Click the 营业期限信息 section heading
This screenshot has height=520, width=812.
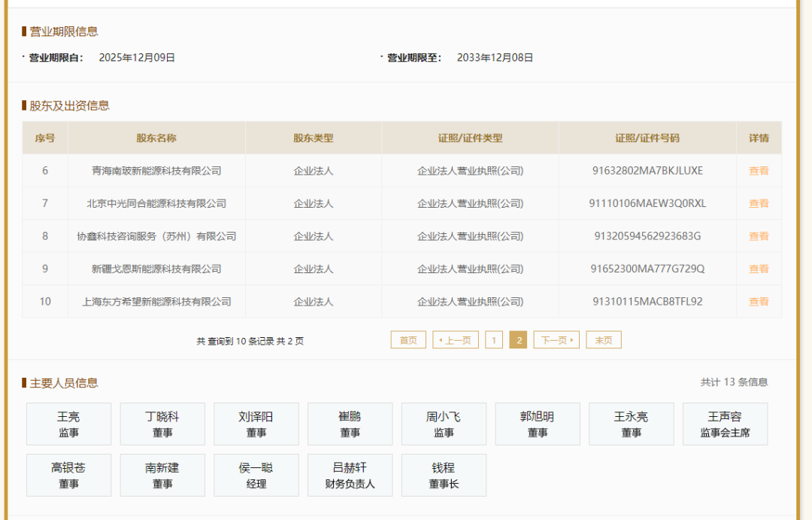tap(64, 32)
